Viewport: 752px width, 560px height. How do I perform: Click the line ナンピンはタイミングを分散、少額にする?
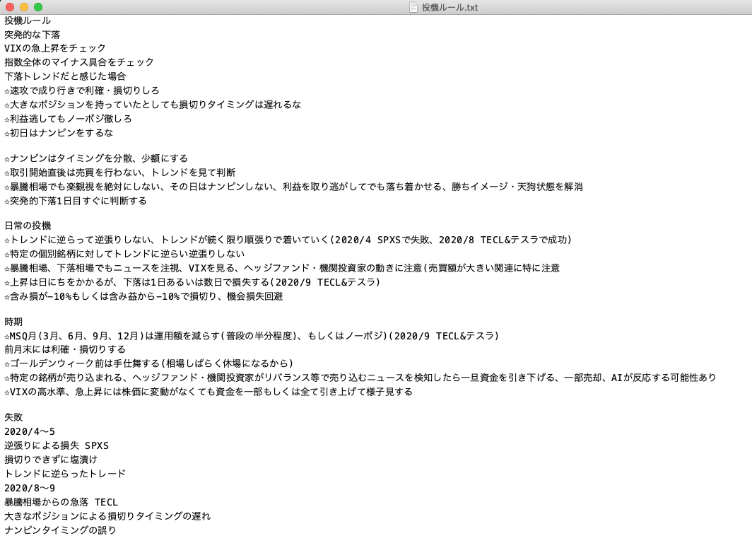96,158
